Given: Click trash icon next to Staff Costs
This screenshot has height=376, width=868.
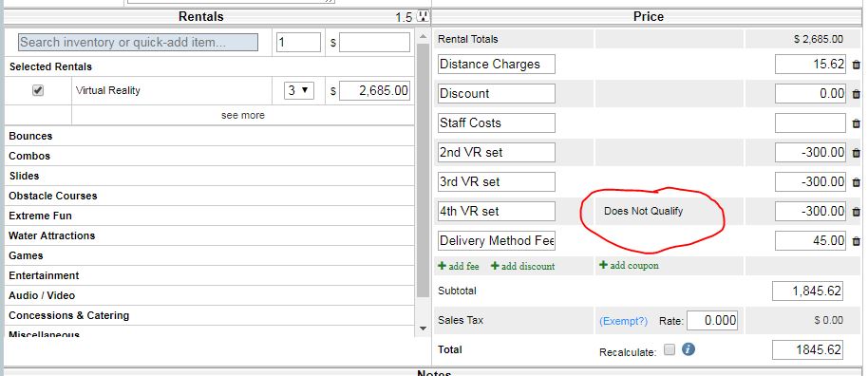Looking at the screenshot, I should 857,122.
